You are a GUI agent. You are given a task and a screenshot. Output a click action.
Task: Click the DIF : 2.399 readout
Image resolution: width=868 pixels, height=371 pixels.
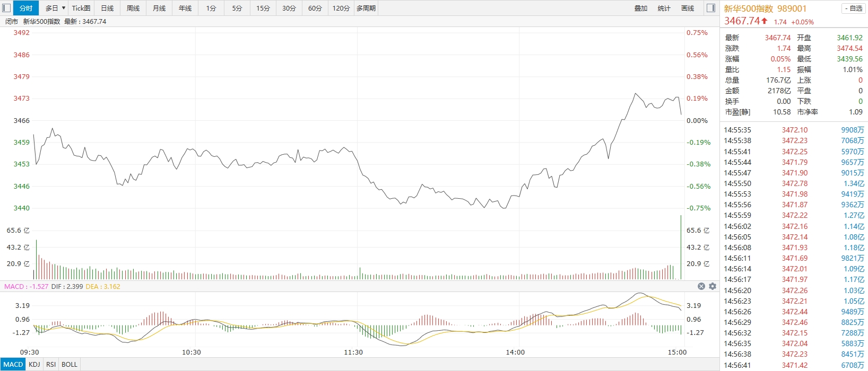click(x=67, y=286)
